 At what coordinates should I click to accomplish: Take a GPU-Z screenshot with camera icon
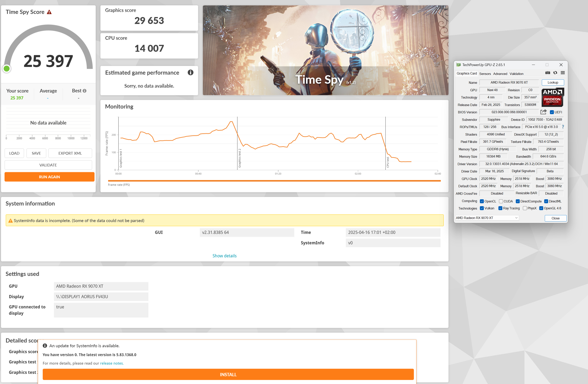pos(548,73)
